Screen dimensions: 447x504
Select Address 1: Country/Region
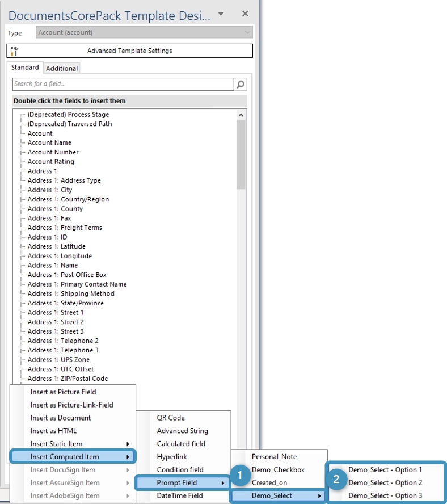click(x=68, y=199)
